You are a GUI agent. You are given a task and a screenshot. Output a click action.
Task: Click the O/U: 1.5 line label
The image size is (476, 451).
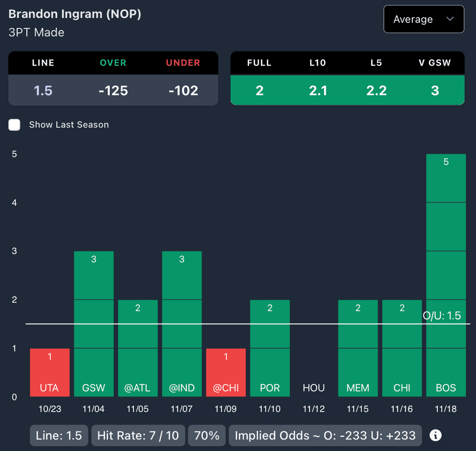[442, 316]
